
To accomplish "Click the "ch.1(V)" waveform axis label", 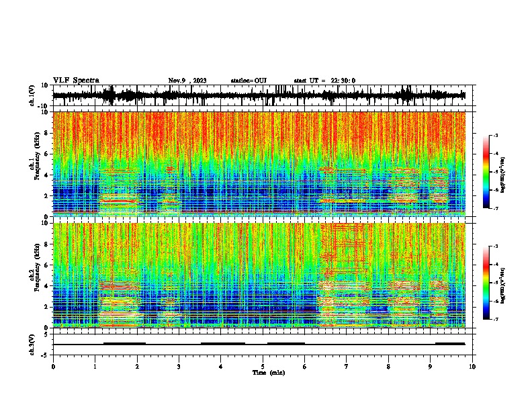I will coord(32,95).
